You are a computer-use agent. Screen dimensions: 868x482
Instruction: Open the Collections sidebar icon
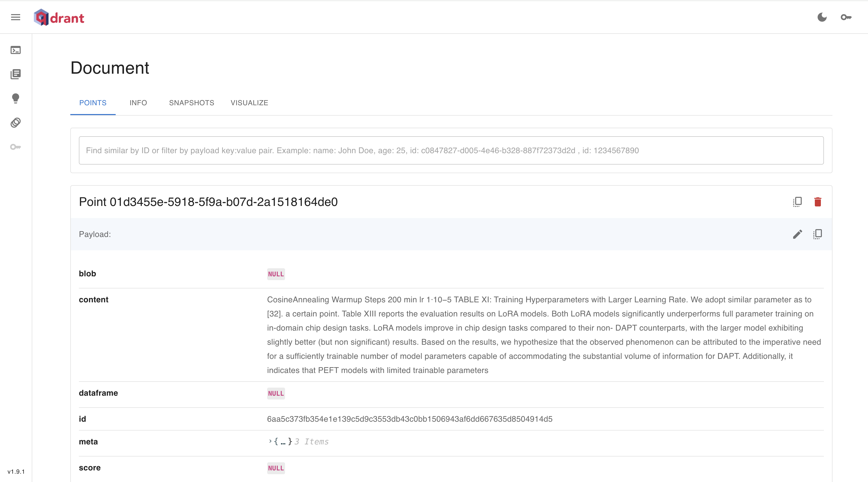16,74
